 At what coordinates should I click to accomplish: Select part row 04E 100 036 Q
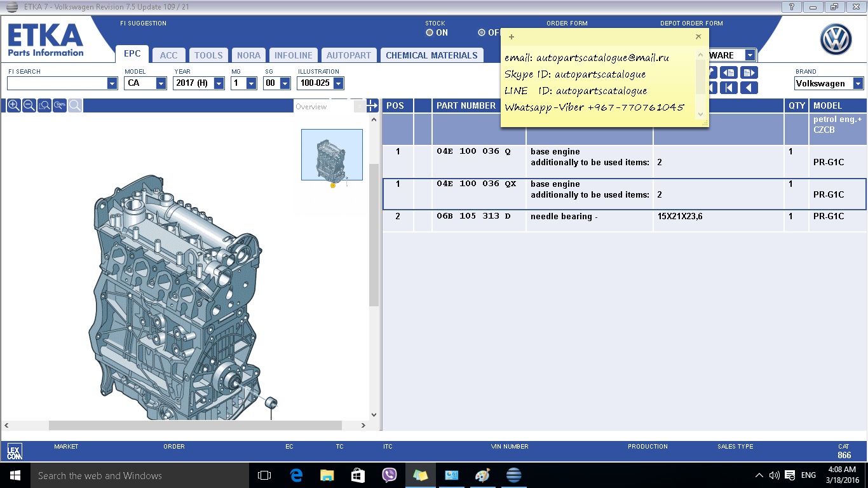pos(624,161)
